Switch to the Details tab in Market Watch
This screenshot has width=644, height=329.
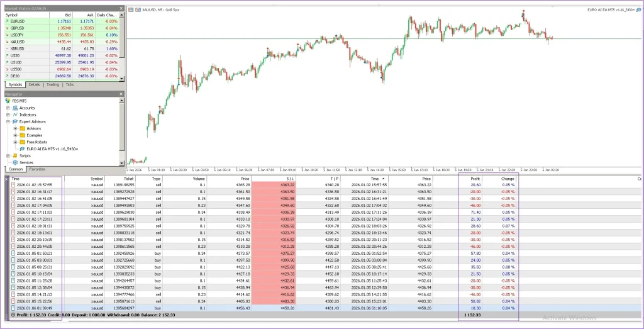(x=34, y=84)
